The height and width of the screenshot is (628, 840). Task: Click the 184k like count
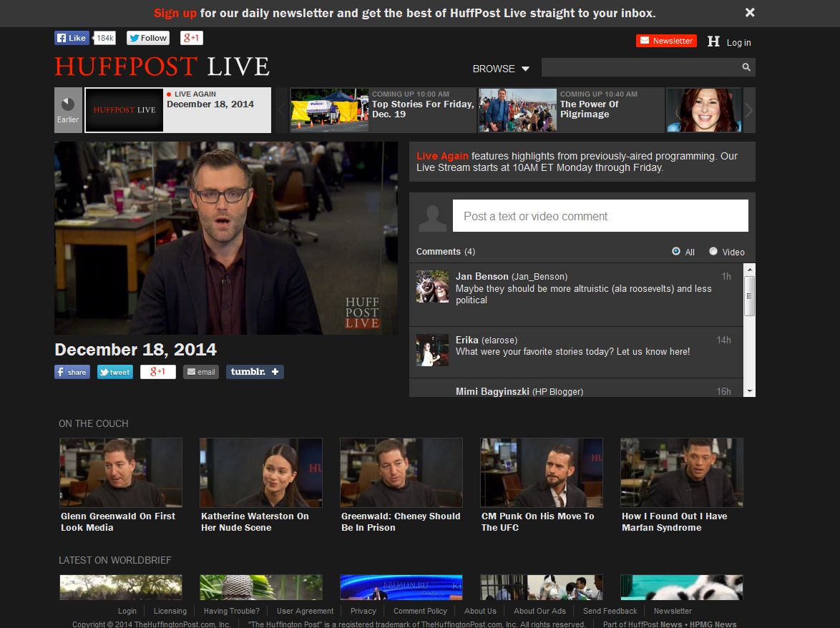tap(104, 38)
